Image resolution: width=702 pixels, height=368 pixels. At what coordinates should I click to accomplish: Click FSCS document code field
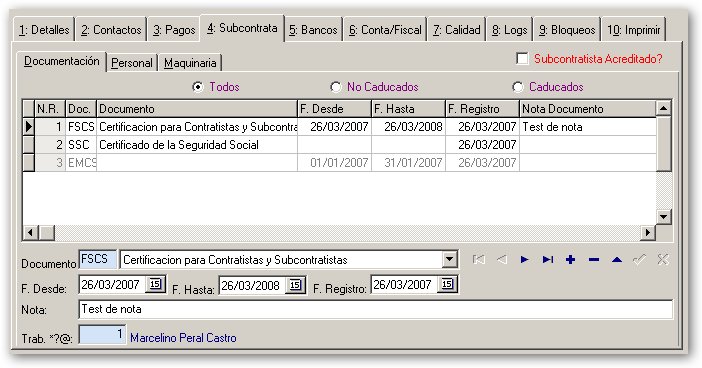click(x=98, y=259)
